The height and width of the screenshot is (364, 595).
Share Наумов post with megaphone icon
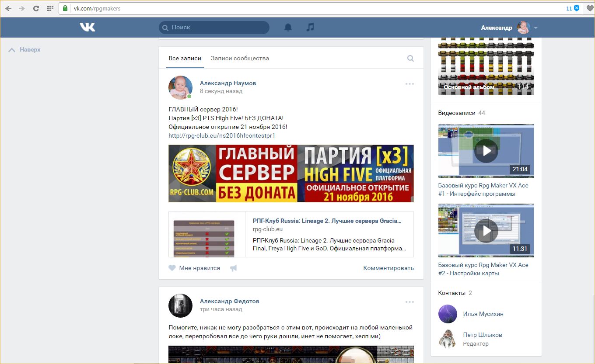point(234,268)
